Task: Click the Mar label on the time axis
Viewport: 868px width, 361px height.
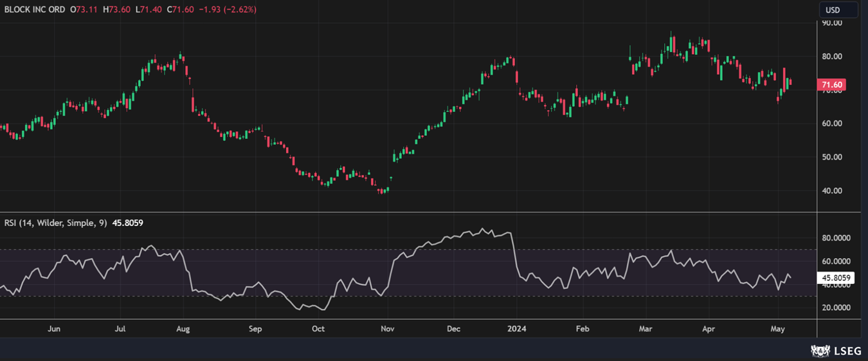Action: [x=645, y=329]
